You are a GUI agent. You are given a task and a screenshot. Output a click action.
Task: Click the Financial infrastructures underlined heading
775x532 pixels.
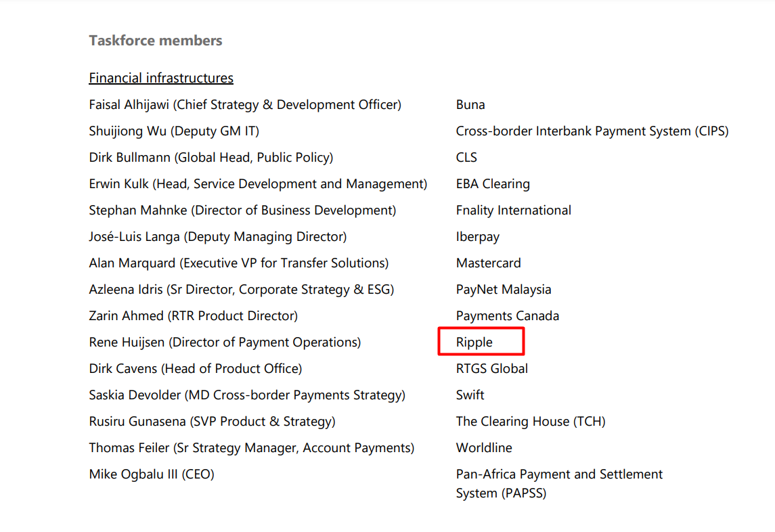pyautogui.click(x=161, y=78)
